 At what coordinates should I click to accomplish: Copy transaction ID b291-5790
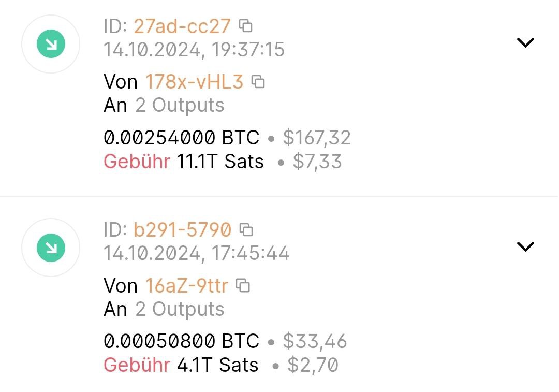(246, 230)
